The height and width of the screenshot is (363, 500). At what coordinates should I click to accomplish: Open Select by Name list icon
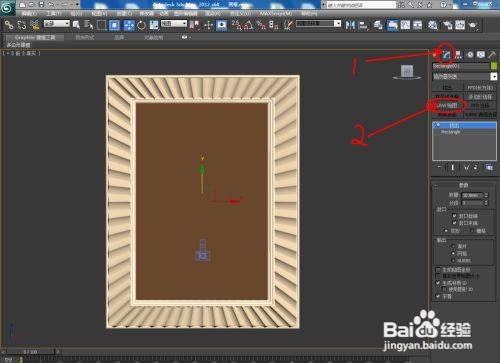[88, 25]
